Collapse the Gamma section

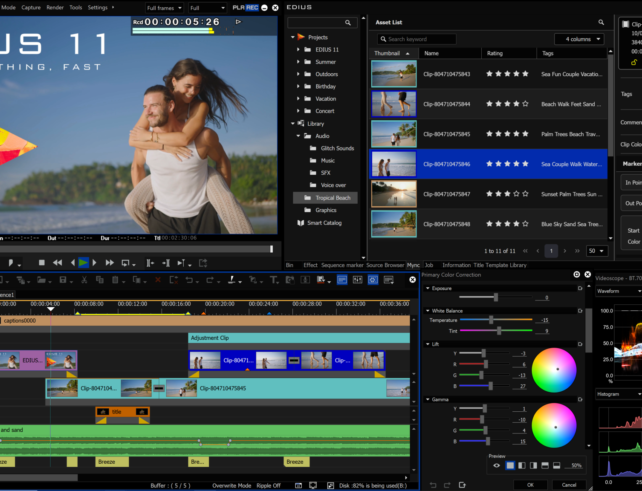click(x=427, y=399)
